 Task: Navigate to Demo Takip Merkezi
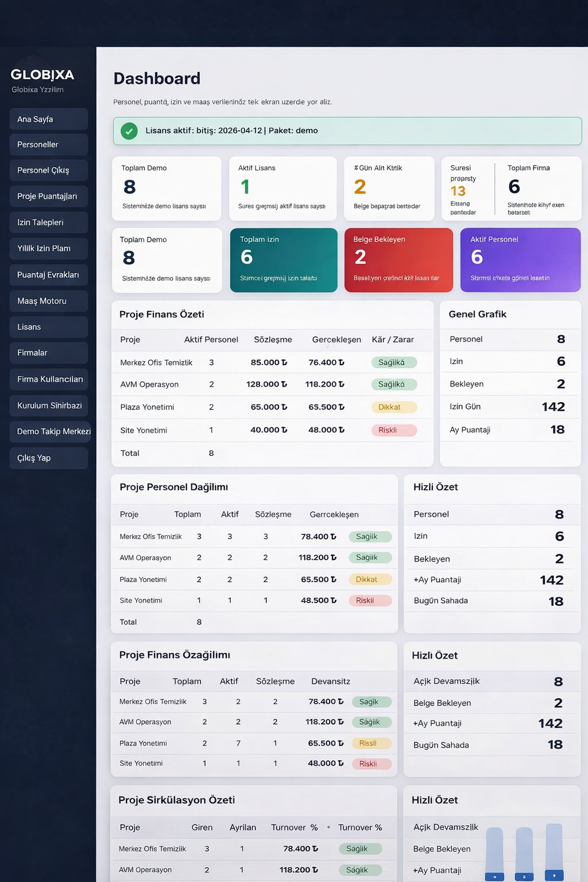[50, 432]
